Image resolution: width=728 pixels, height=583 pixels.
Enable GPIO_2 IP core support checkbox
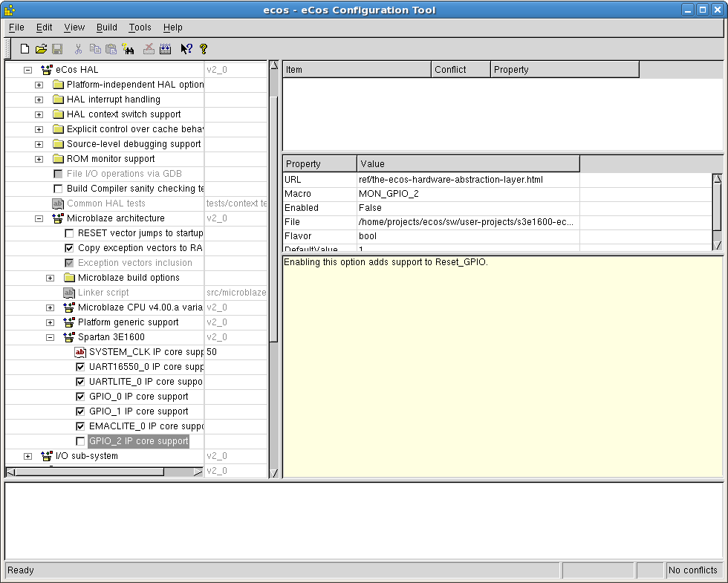(81, 441)
